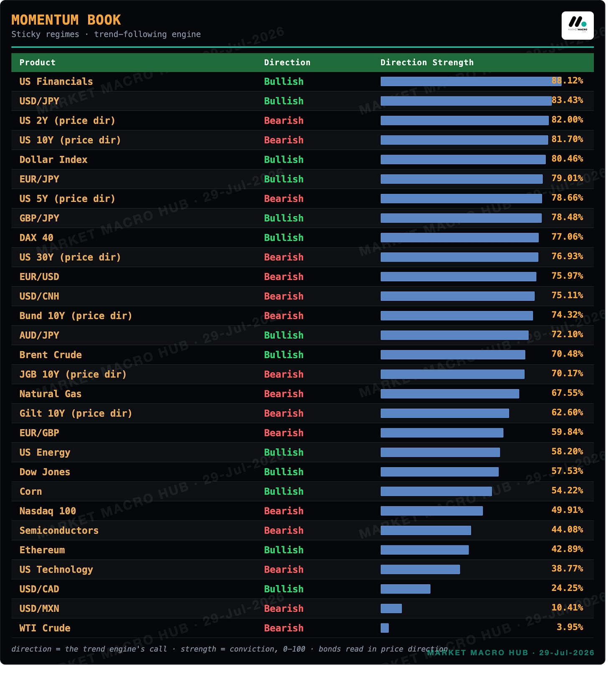Click the Dow Jones product name

[45, 472]
